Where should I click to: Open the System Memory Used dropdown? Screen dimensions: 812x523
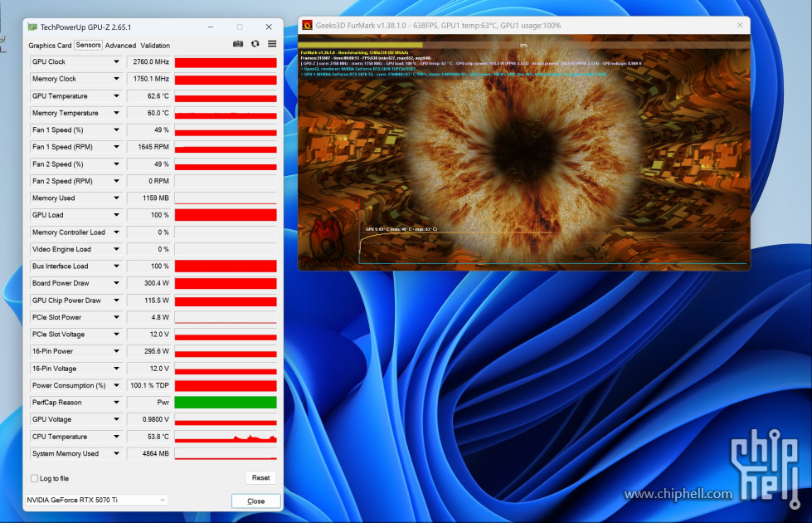[116, 453]
